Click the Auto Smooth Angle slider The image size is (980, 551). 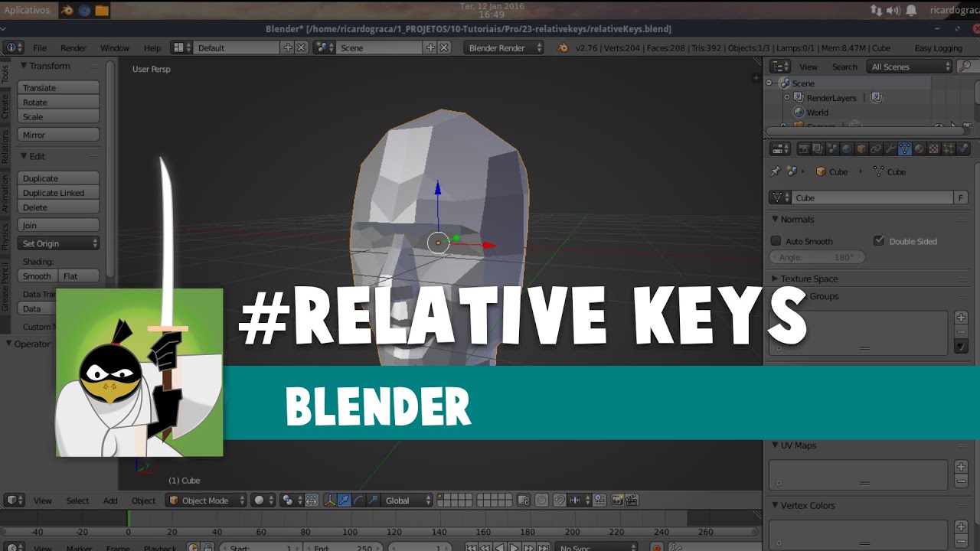817,257
